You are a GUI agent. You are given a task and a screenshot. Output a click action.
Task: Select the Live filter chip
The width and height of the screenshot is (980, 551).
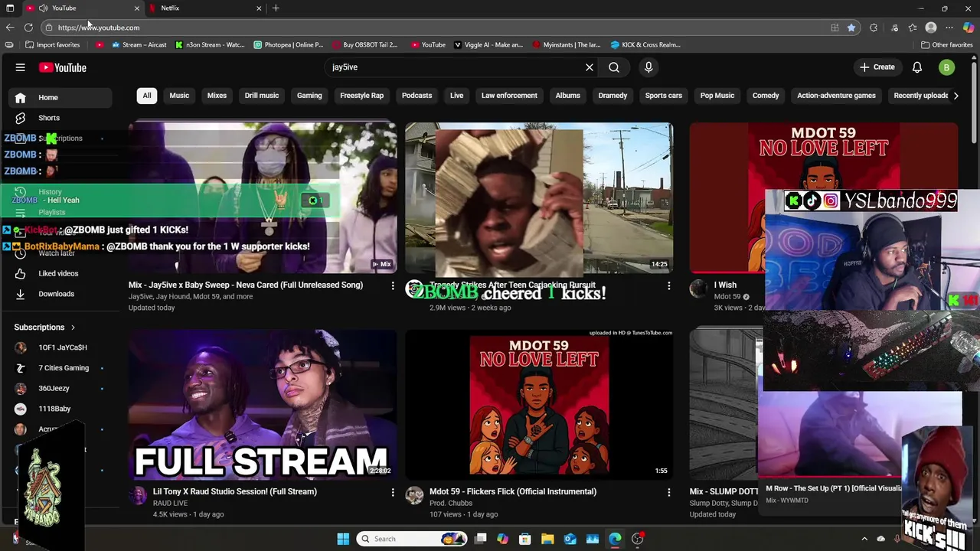(456, 96)
